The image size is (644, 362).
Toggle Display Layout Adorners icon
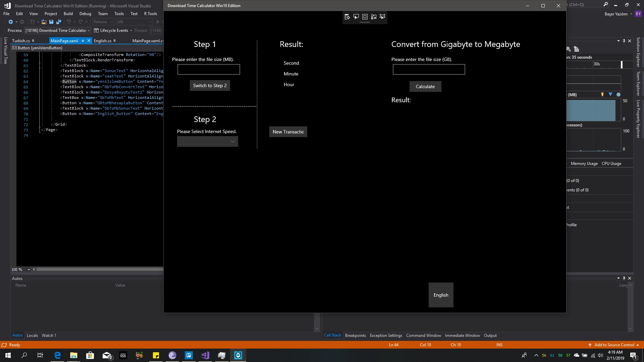point(365,17)
